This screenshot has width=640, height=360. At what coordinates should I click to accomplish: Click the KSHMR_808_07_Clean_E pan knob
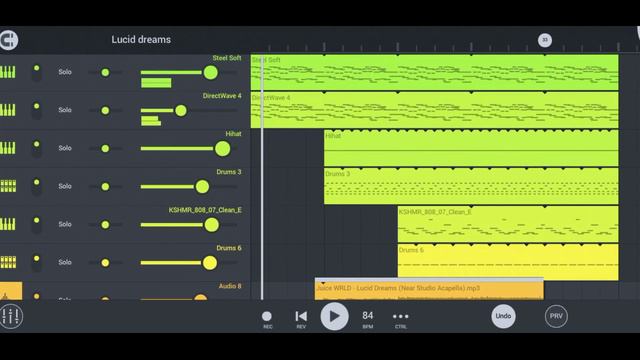[105, 224]
